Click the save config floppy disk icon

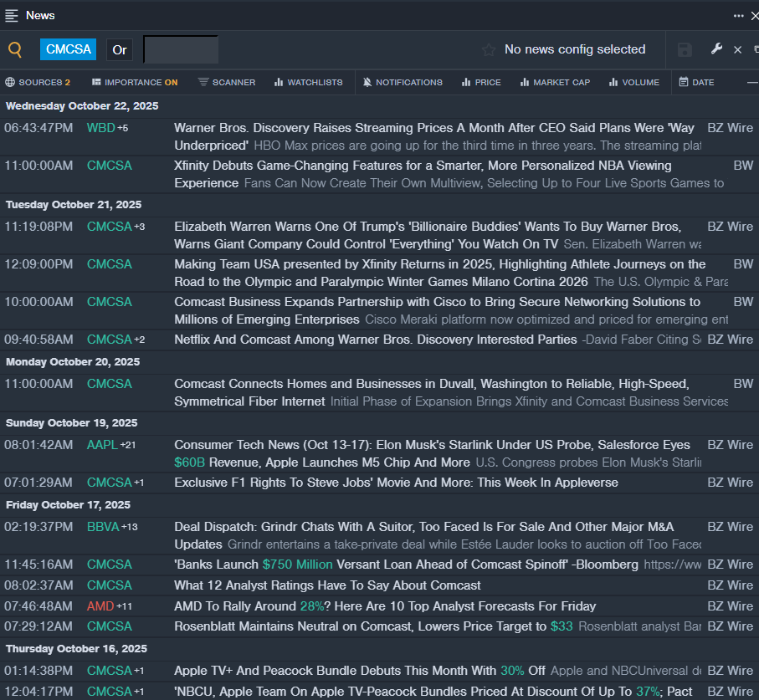point(685,49)
